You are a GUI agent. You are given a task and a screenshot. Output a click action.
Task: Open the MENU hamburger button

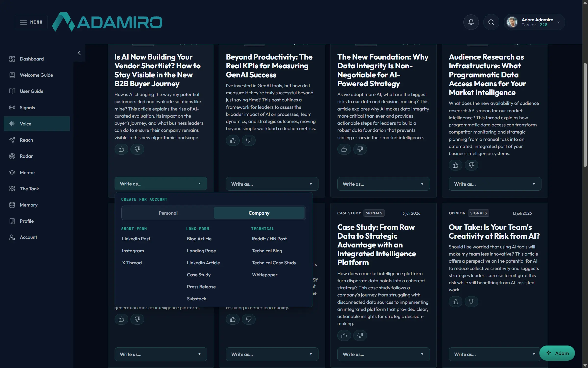point(31,22)
